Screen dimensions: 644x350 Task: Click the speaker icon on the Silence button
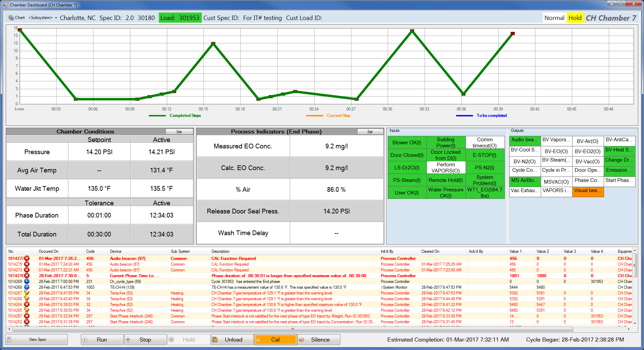click(x=301, y=339)
